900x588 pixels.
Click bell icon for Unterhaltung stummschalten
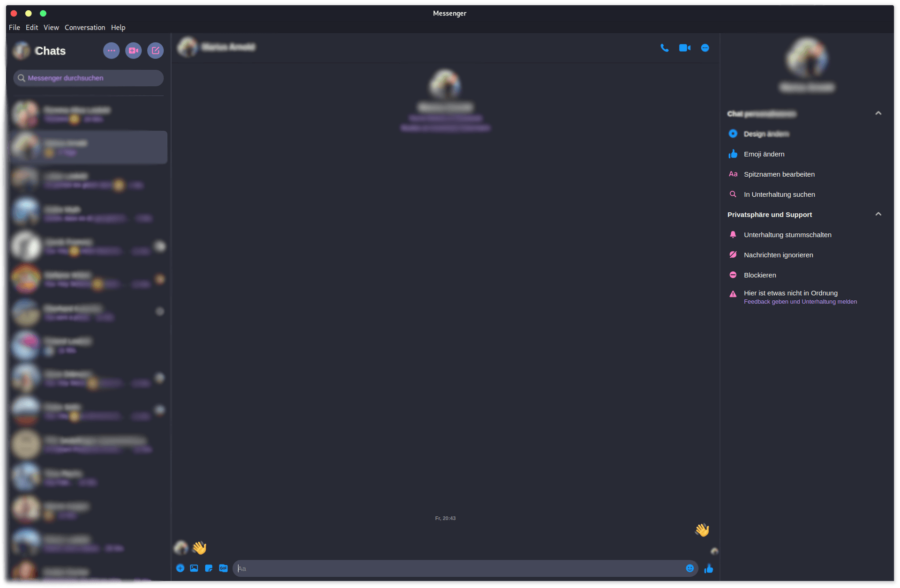733,235
